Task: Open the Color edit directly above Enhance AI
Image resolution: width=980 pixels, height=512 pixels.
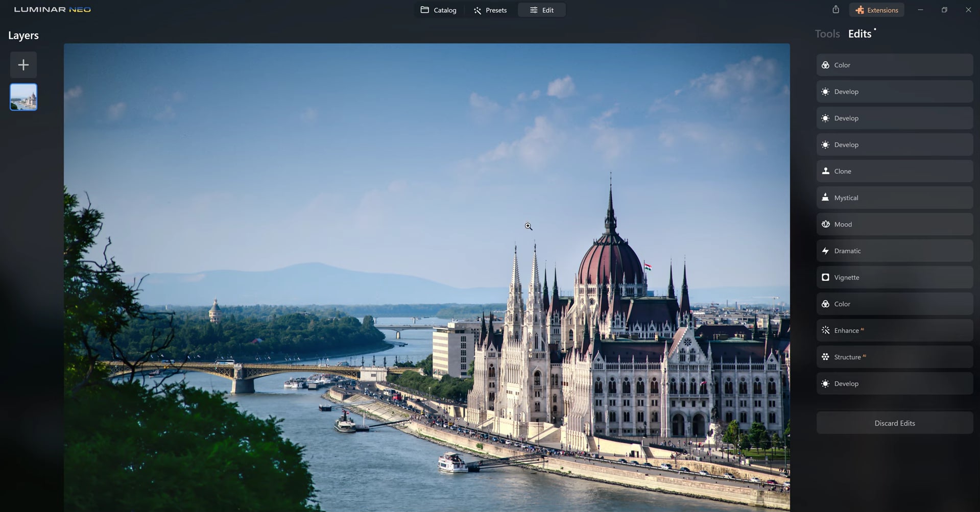Action: [x=895, y=304]
